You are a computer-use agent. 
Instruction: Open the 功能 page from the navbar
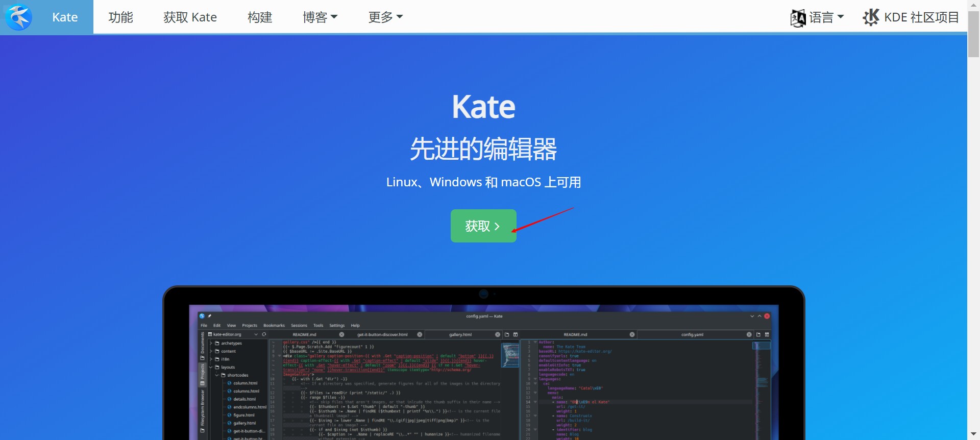121,17
